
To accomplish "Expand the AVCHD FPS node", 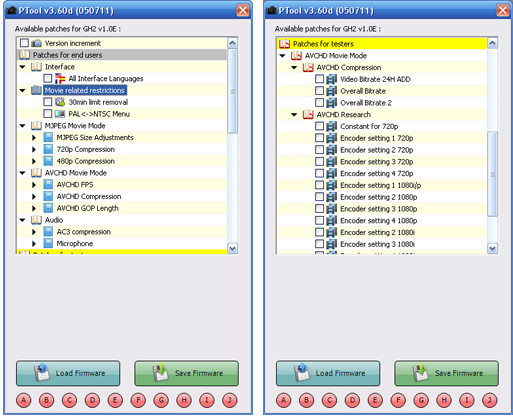I will [x=34, y=185].
